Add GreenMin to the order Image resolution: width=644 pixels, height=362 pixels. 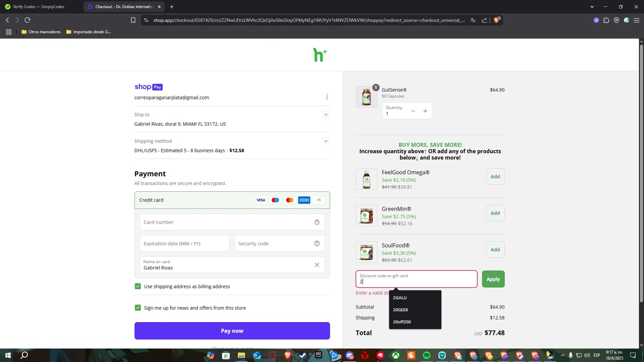[x=495, y=213]
